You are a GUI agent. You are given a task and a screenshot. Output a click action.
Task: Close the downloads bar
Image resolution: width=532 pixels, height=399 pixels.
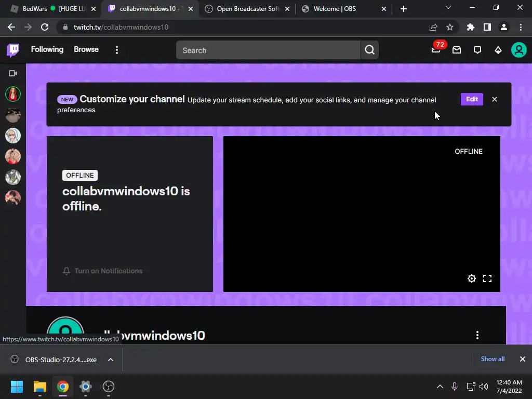click(x=523, y=359)
